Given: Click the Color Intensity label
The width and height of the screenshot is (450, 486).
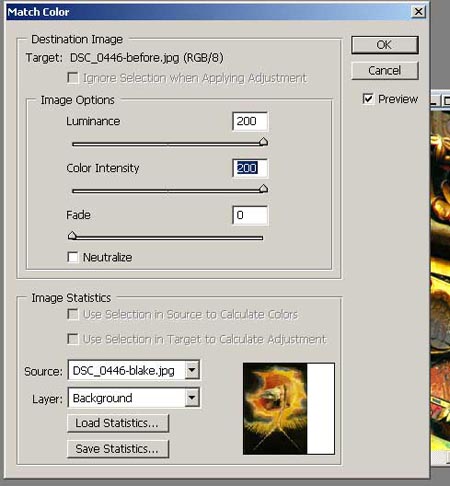Looking at the screenshot, I should pos(103,168).
